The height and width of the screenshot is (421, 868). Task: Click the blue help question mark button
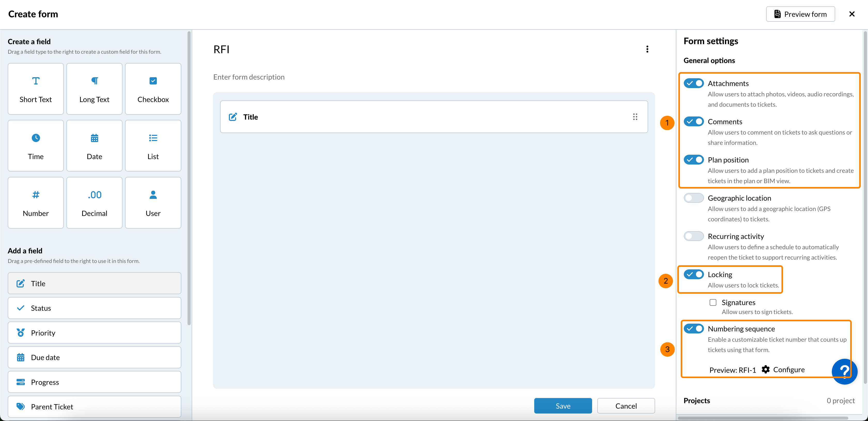[x=844, y=371]
